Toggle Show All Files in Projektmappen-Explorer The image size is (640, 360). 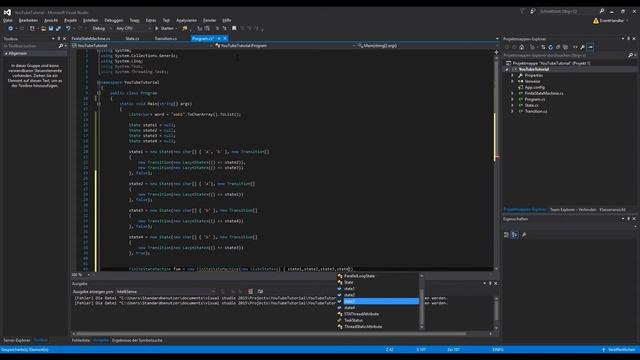[565, 47]
